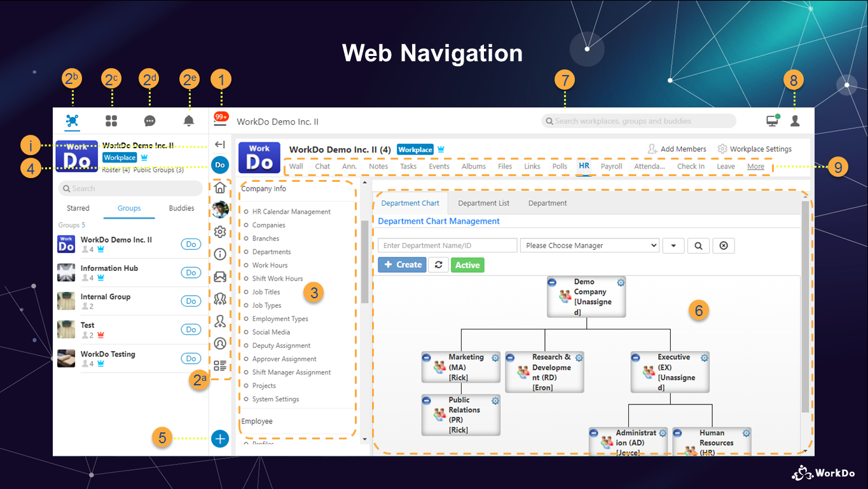The image size is (868, 489).
Task: Click the green Active button
Action: click(x=467, y=265)
